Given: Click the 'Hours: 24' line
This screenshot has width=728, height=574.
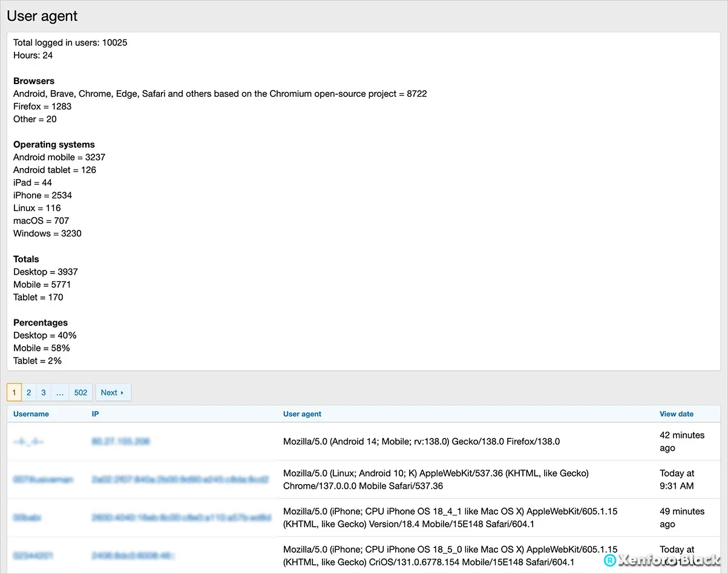Looking at the screenshot, I should (33, 56).
